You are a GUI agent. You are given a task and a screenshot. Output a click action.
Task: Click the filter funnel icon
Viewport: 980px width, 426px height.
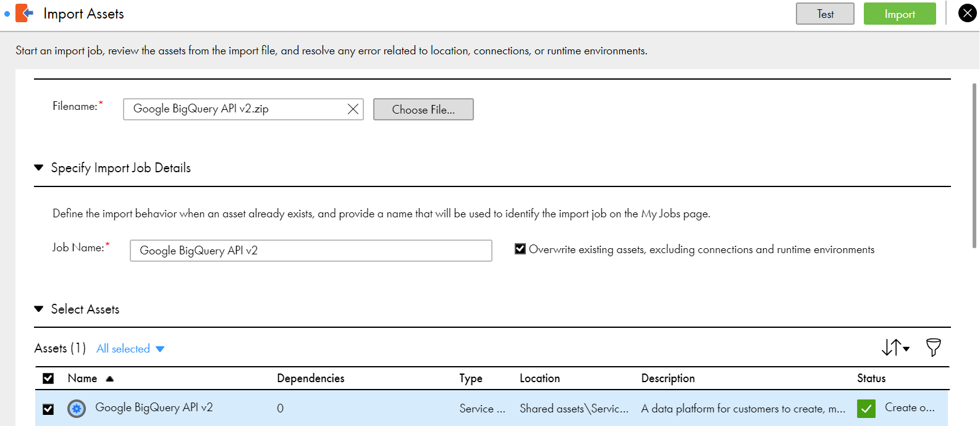tap(933, 348)
